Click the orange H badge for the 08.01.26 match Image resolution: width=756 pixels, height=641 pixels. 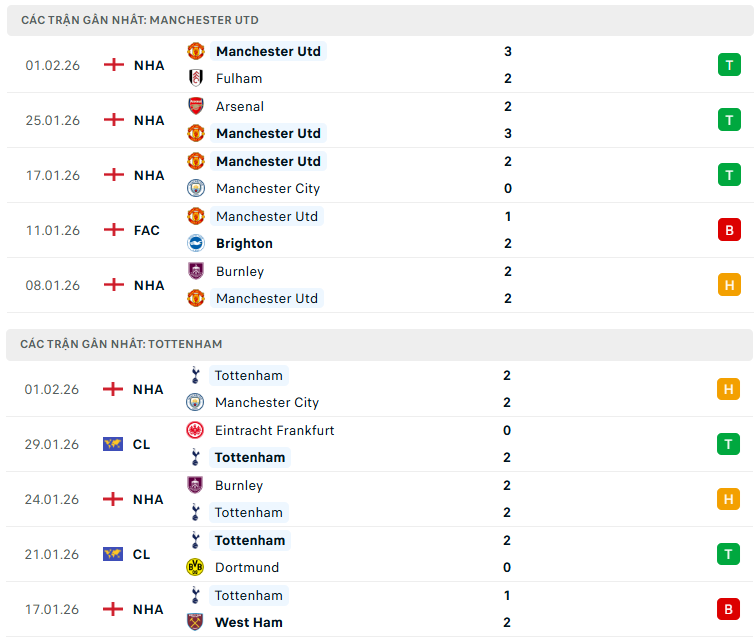729,285
